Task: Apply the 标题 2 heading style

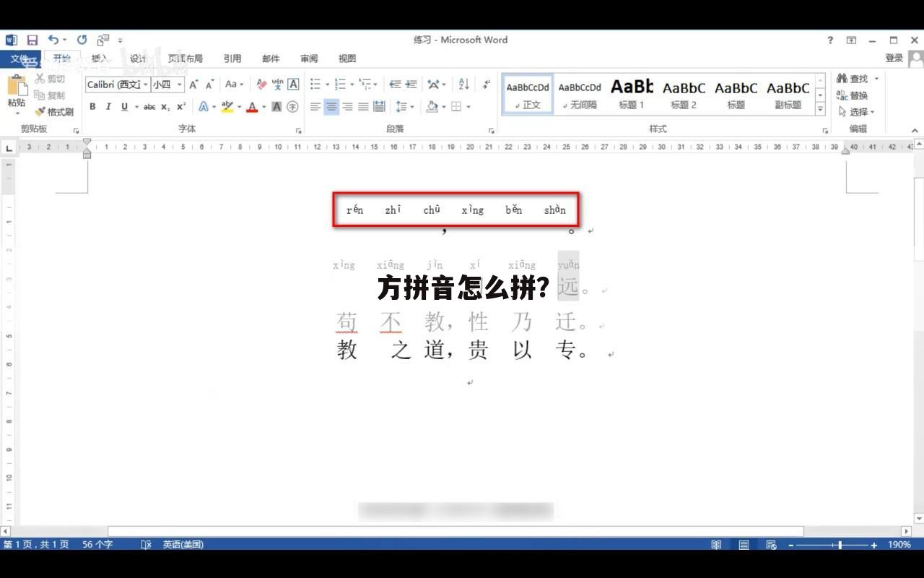Action: pyautogui.click(x=684, y=94)
